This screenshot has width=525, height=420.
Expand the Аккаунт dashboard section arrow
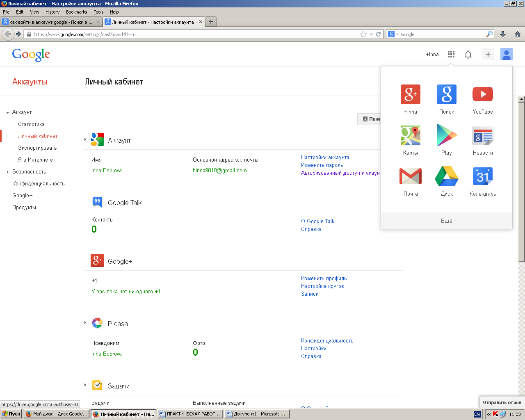(85, 139)
